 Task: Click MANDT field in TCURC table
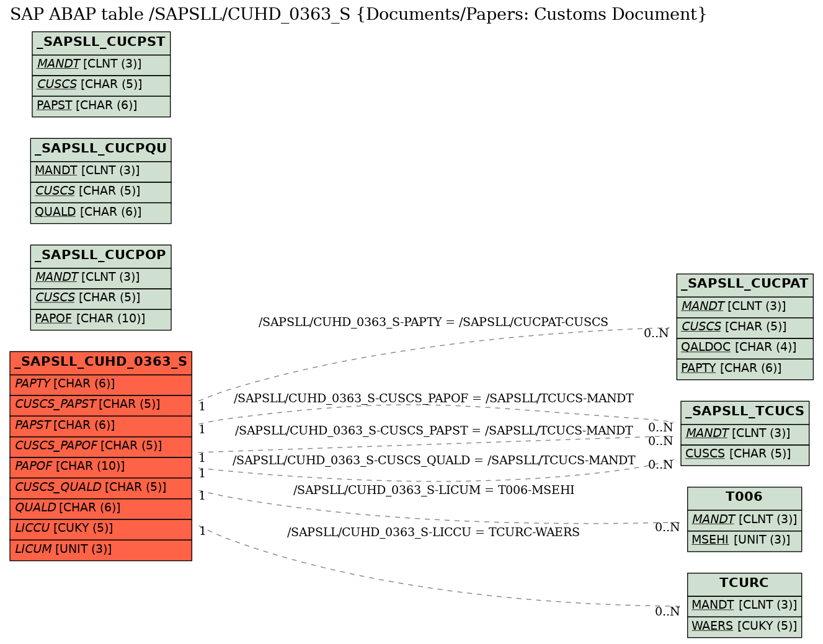coord(744,606)
